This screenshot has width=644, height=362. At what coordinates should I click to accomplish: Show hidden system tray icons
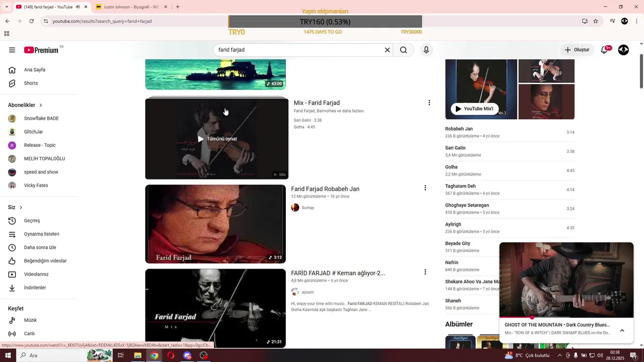(559, 355)
